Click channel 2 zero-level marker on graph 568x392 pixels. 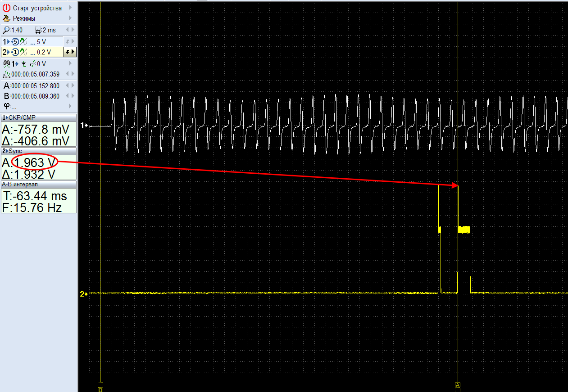(84, 294)
